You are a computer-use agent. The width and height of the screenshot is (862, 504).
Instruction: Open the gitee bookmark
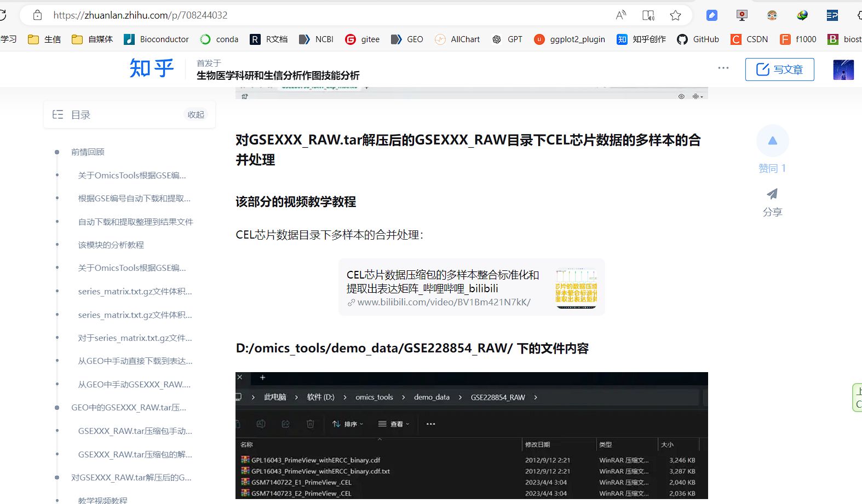coord(362,39)
